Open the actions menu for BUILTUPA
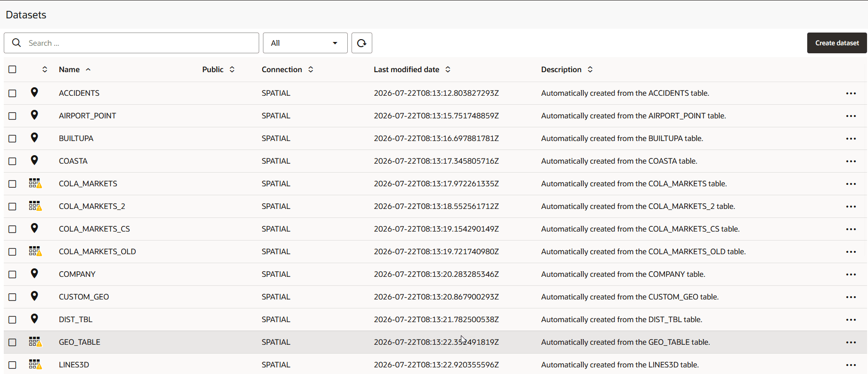Image resolution: width=868 pixels, height=374 pixels. [x=851, y=139]
